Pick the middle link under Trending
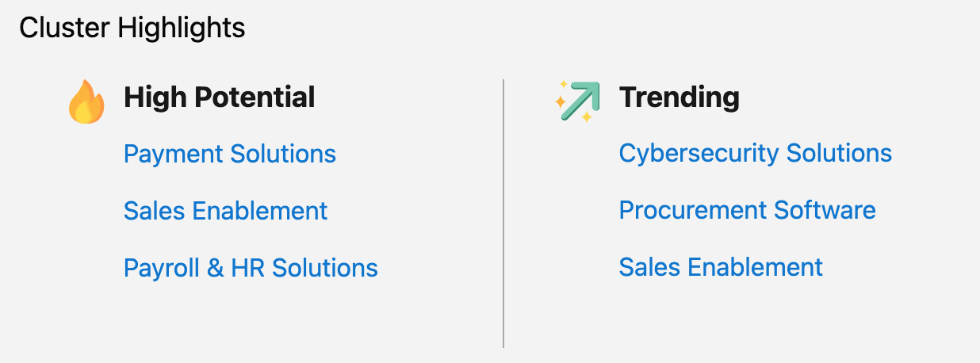The width and height of the screenshot is (980, 363). (747, 210)
